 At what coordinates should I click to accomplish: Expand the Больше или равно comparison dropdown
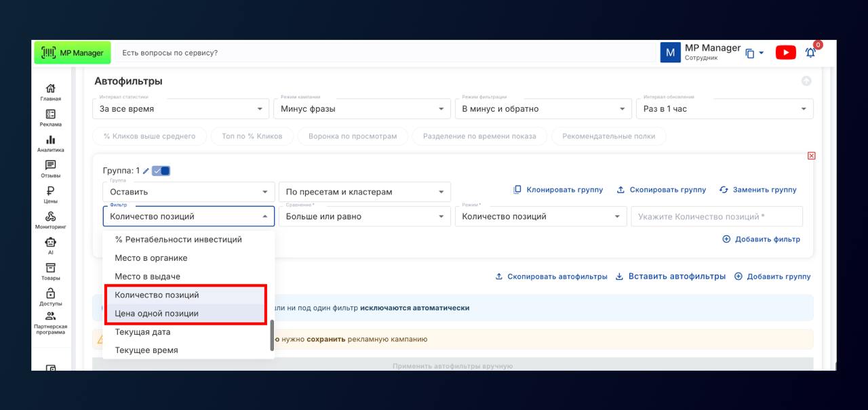point(364,217)
